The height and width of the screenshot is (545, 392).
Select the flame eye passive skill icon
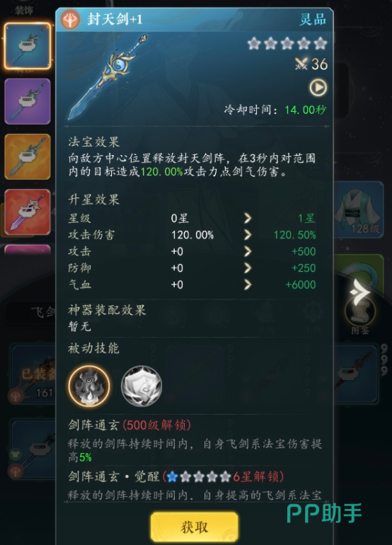89,386
